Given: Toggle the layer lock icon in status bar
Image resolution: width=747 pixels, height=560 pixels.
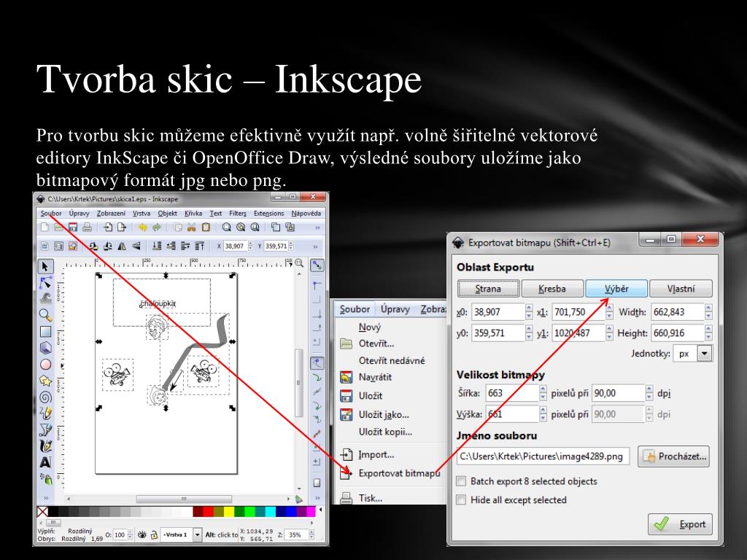Looking at the screenshot, I should [154, 534].
